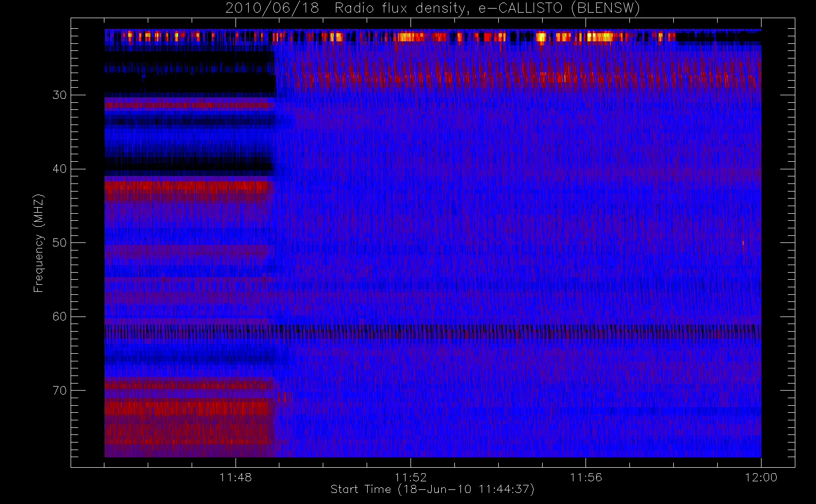Click the 12:00 time tick label

tap(761, 477)
